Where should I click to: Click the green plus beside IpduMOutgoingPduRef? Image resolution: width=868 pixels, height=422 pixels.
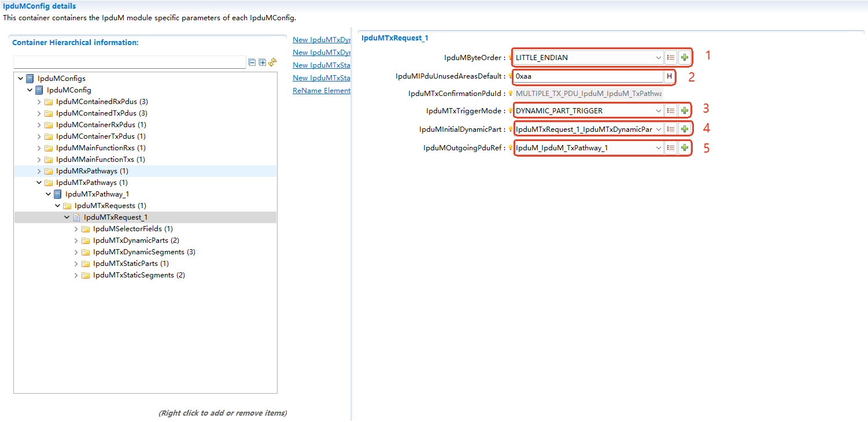(685, 148)
